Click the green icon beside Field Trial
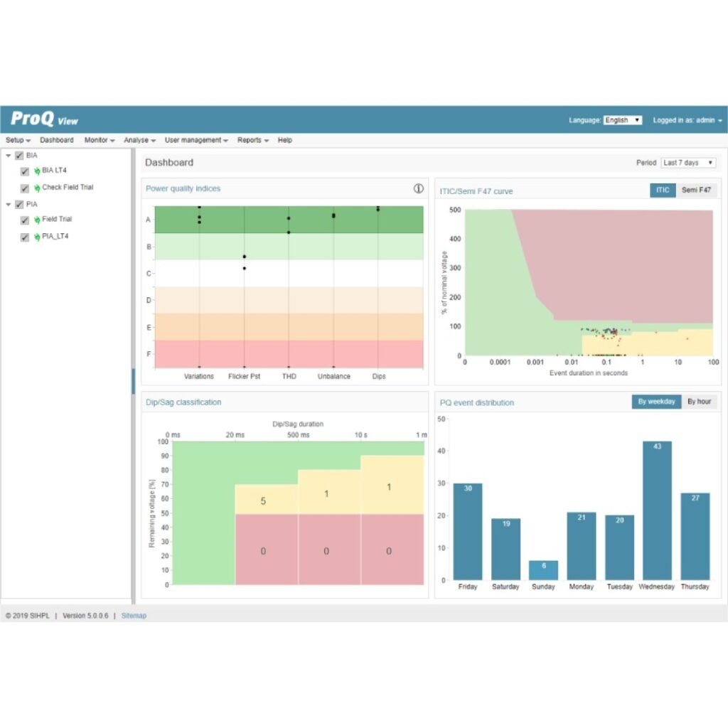Viewport: 728px width, 728px height. click(36, 220)
